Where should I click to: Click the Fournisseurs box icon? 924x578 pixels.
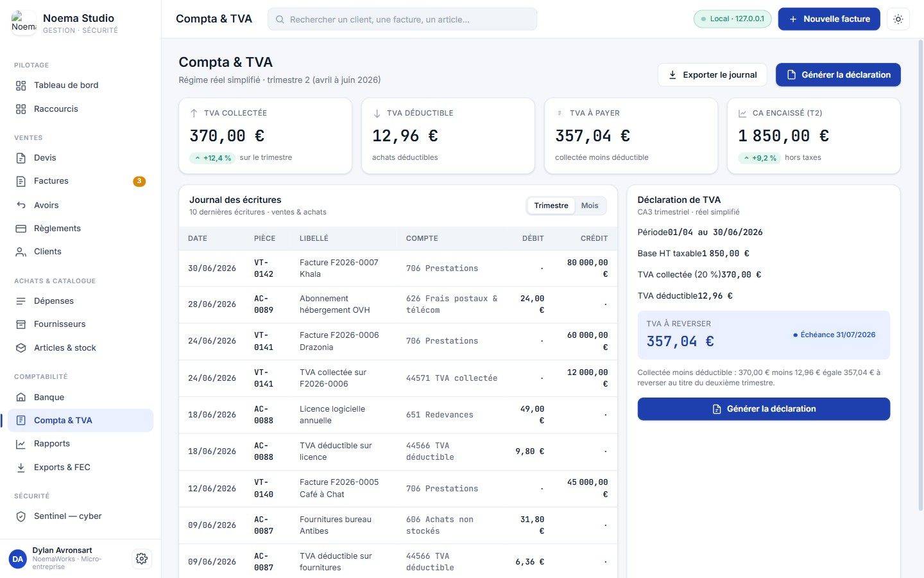pyautogui.click(x=21, y=324)
